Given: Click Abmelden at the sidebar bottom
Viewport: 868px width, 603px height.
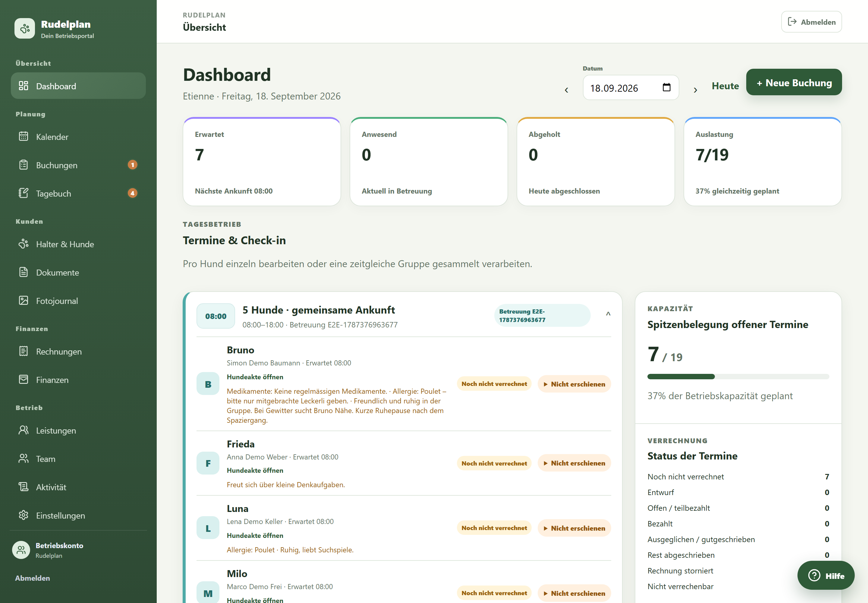Looking at the screenshot, I should pyautogui.click(x=33, y=578).
